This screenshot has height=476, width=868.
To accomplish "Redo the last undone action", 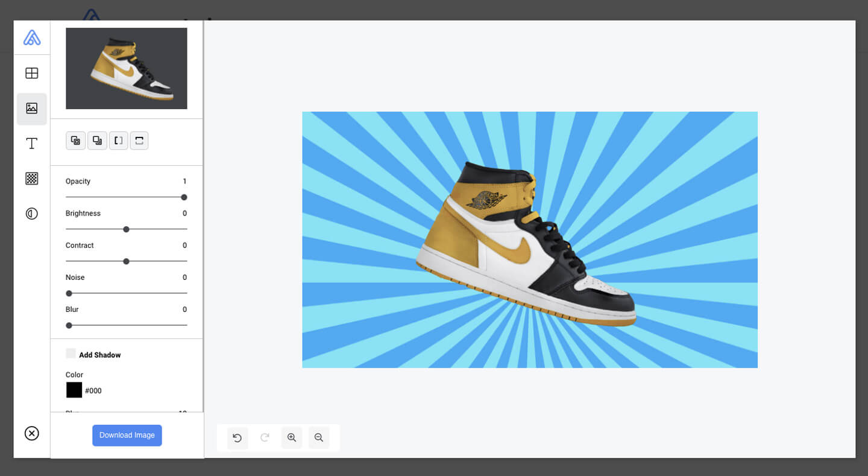I will (265, 438).
